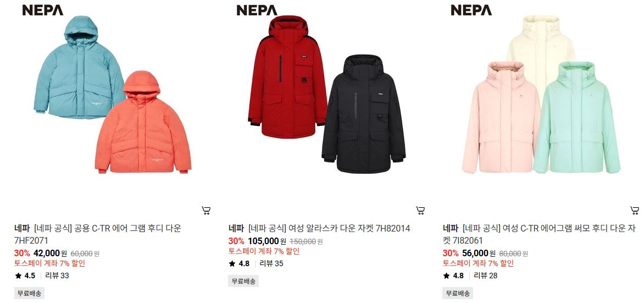View 리뷰 28 for thermo hoodie jacket
The width and height of the screenshot is (644, 303).
pyautogui.click(x=486, y=276)
